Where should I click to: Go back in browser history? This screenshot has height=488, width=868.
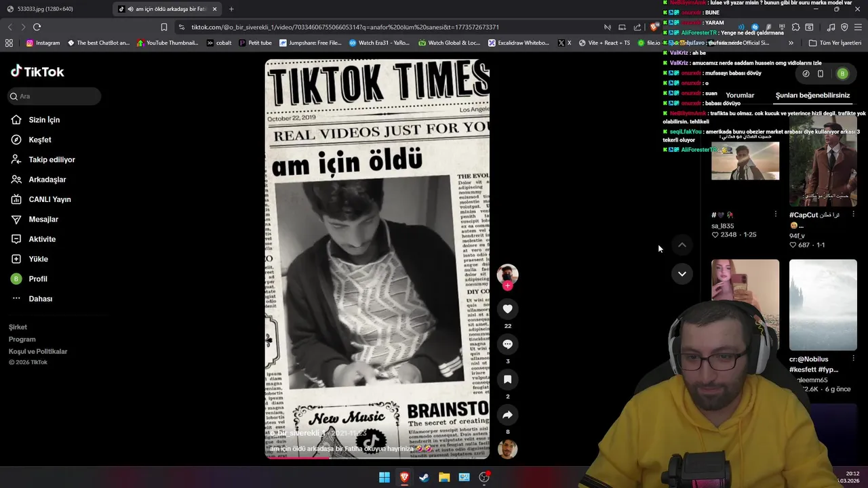(x=9, y=27)
